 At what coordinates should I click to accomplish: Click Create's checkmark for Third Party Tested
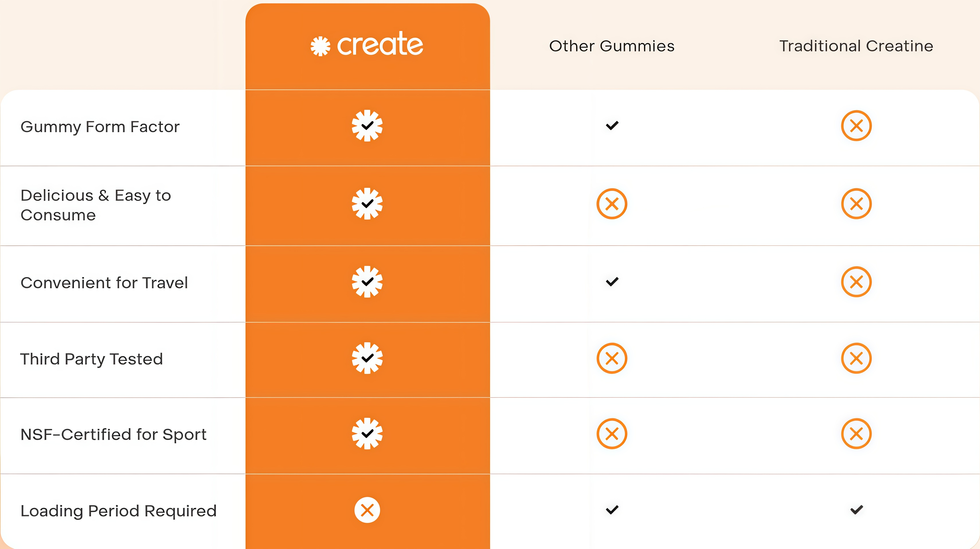pos(367,358)
